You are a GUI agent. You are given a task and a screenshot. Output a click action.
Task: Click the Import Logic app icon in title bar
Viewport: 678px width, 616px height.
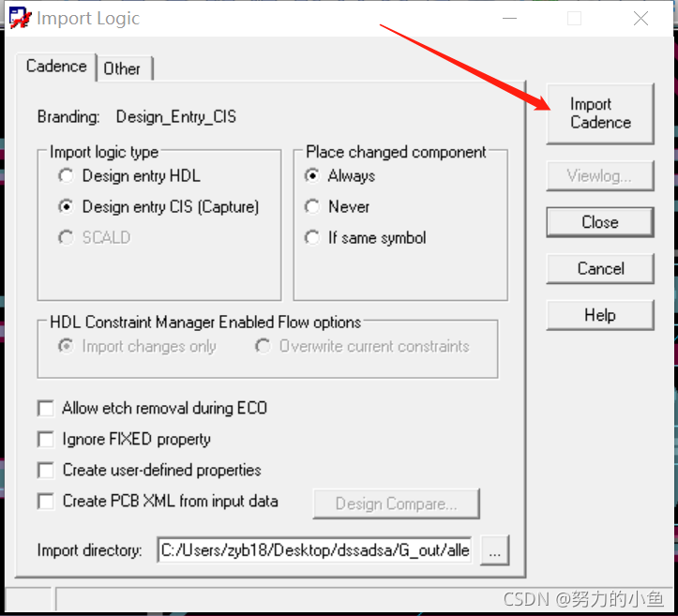coord(20,18)
